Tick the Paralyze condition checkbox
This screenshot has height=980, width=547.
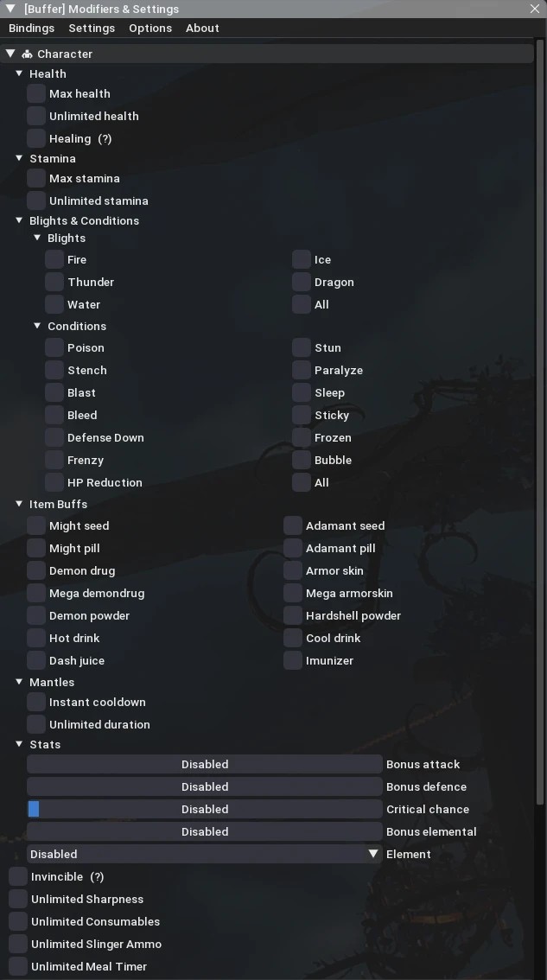tap(302, 370)
